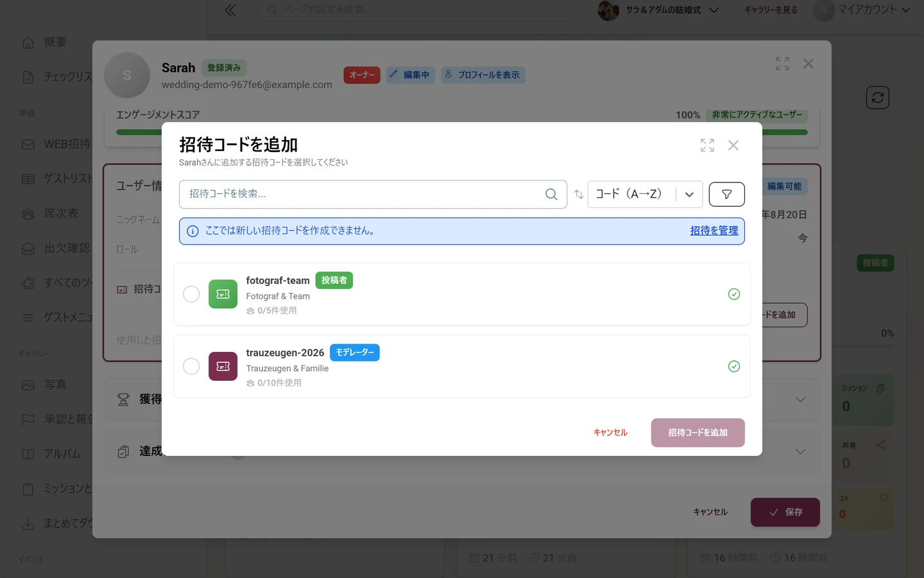Click the trophy icon of 獲得 section
This screenshot has width=924, height=578.
123,399
